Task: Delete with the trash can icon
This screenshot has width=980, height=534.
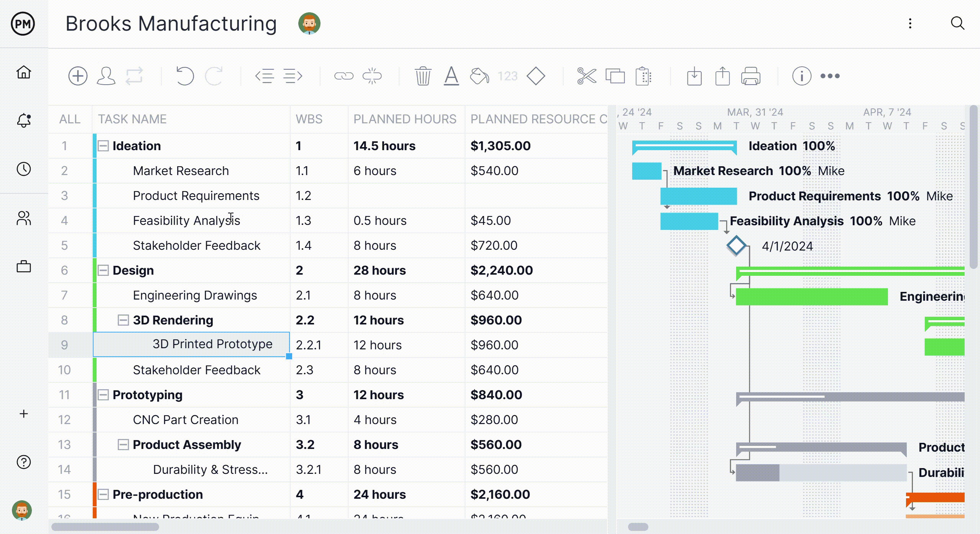Action: pos(423,76)
